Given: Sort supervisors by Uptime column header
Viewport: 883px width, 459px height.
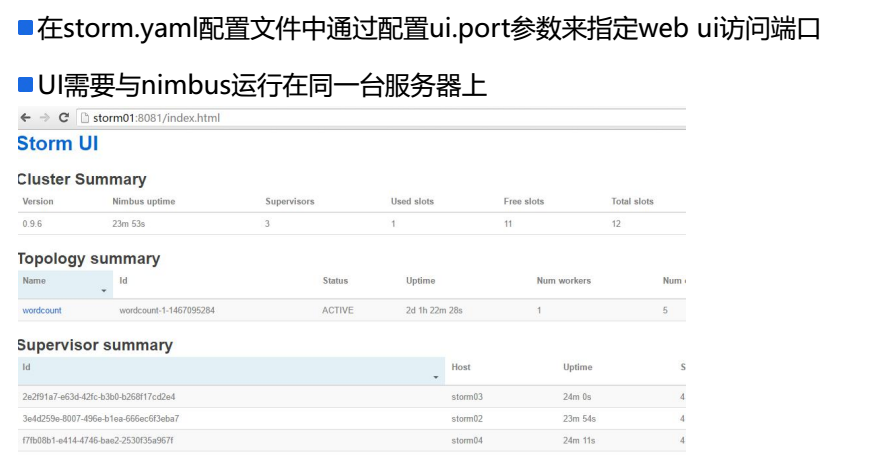Looking at the screenshot, I should tap(578, 367).
